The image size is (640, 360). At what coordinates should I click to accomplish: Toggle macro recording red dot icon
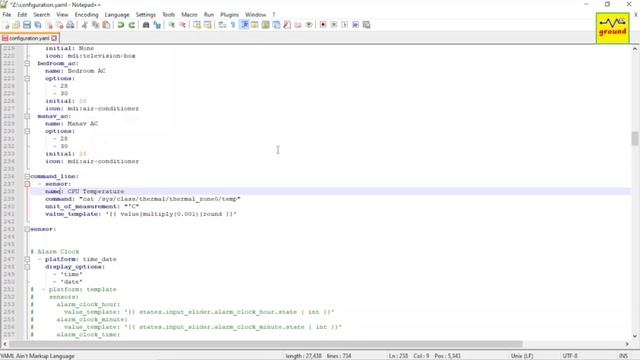[x=323, y=25]
